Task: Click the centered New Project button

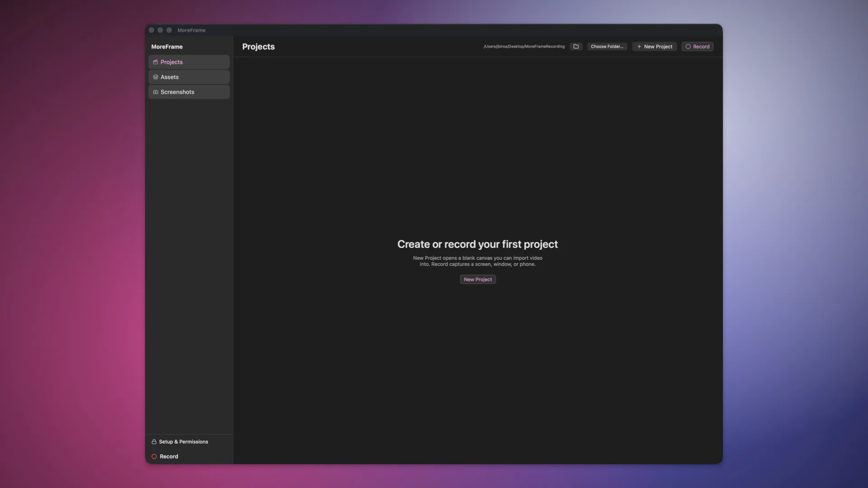Action: [477, 279]
